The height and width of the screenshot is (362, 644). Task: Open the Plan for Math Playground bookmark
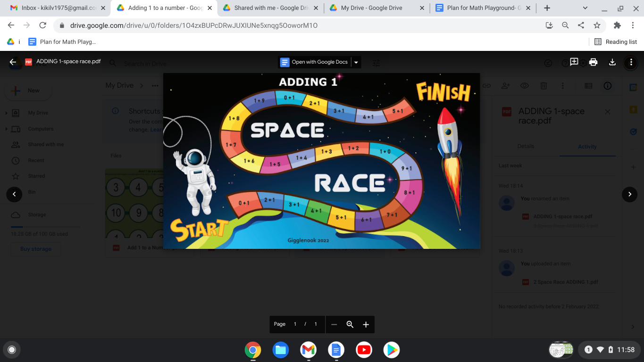tap(62, 42)
